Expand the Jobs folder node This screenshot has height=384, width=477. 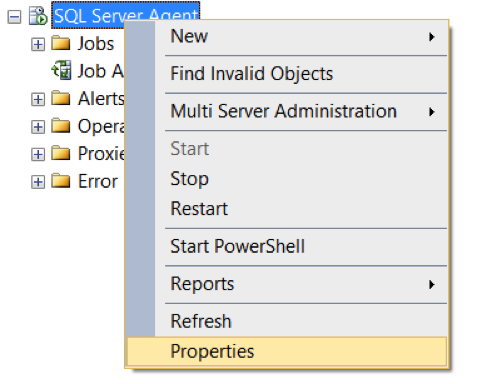[x=38, y=44]
